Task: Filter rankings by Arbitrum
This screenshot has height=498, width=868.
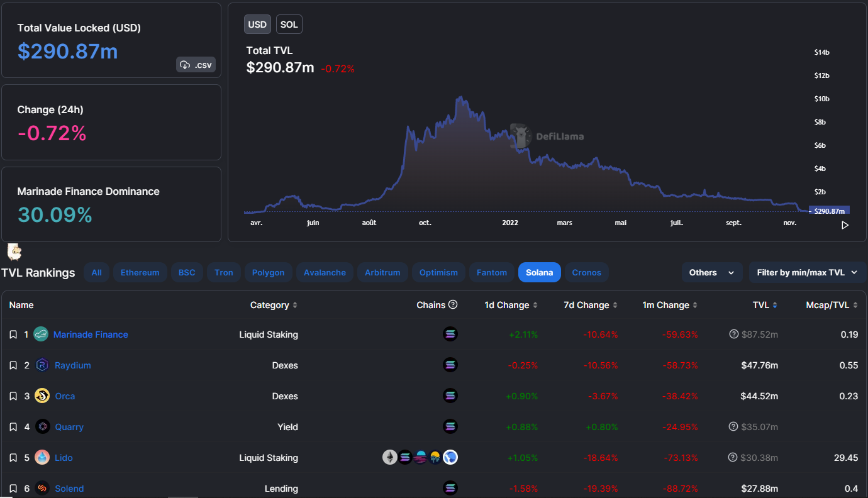Action: (x=382, y=272)
